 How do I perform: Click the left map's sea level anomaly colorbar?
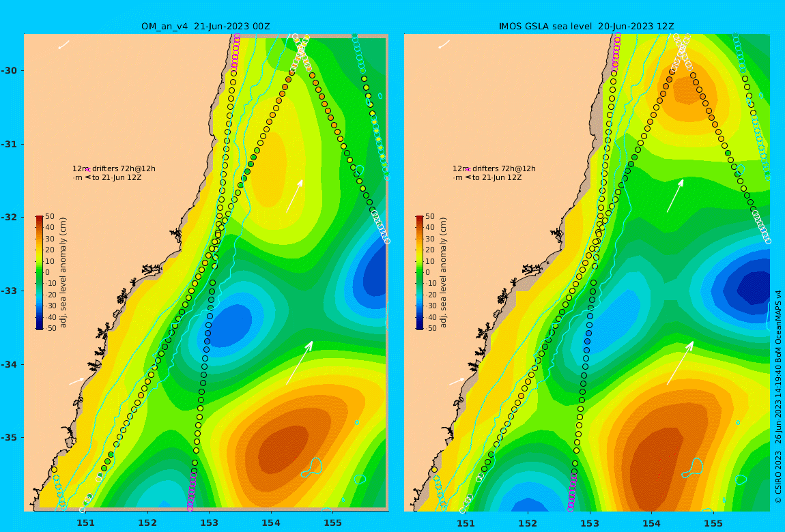40,272
